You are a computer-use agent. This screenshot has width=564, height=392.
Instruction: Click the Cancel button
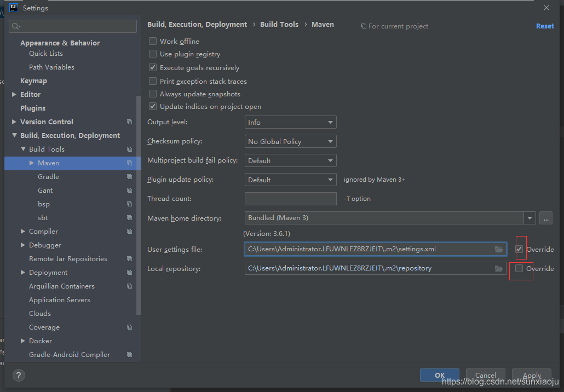click(486, 375)
